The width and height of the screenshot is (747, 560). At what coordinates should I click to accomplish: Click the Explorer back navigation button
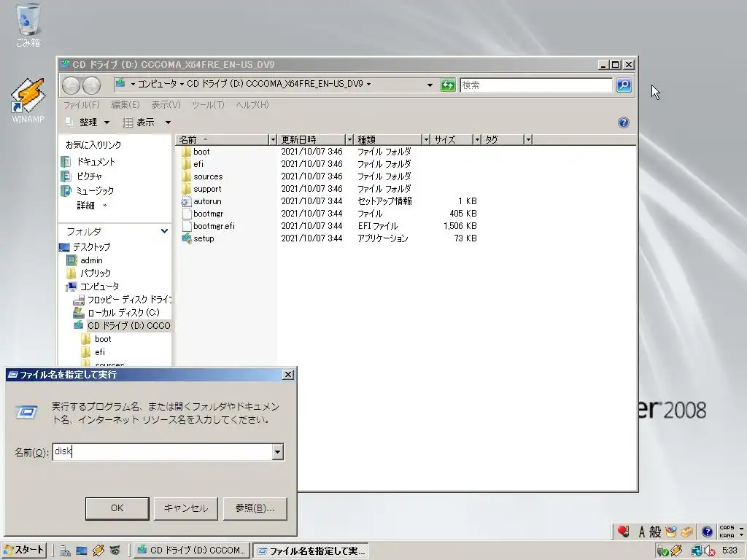pyautogui.click(x=71, y=85)
